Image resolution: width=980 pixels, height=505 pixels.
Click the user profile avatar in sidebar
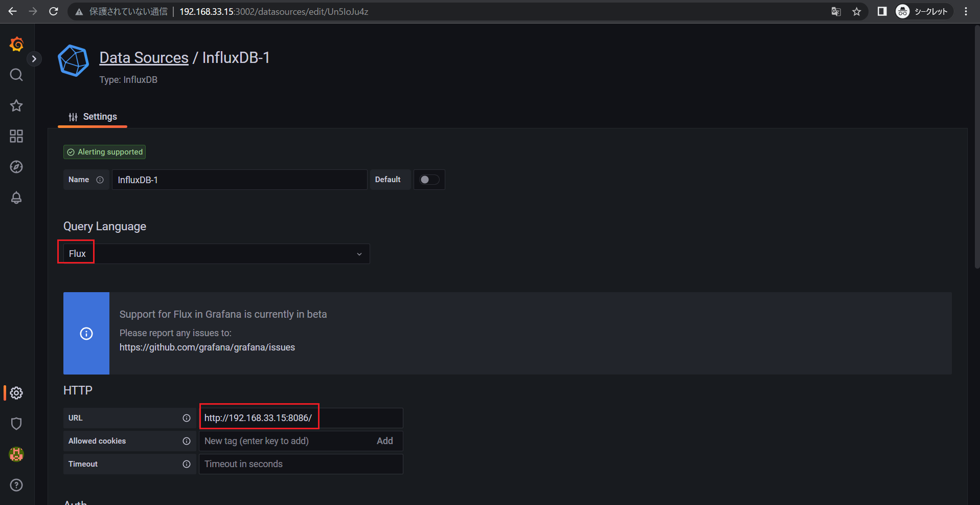click(x=16, y=454)
